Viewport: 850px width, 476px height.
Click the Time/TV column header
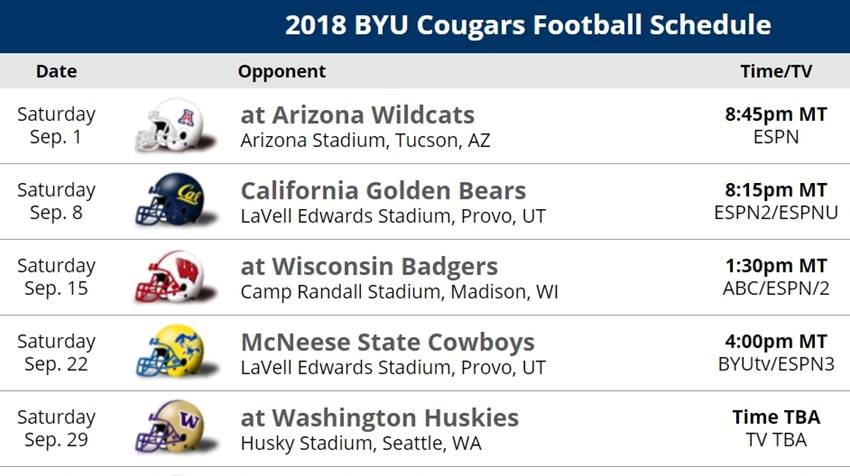(x=776, y=71)
